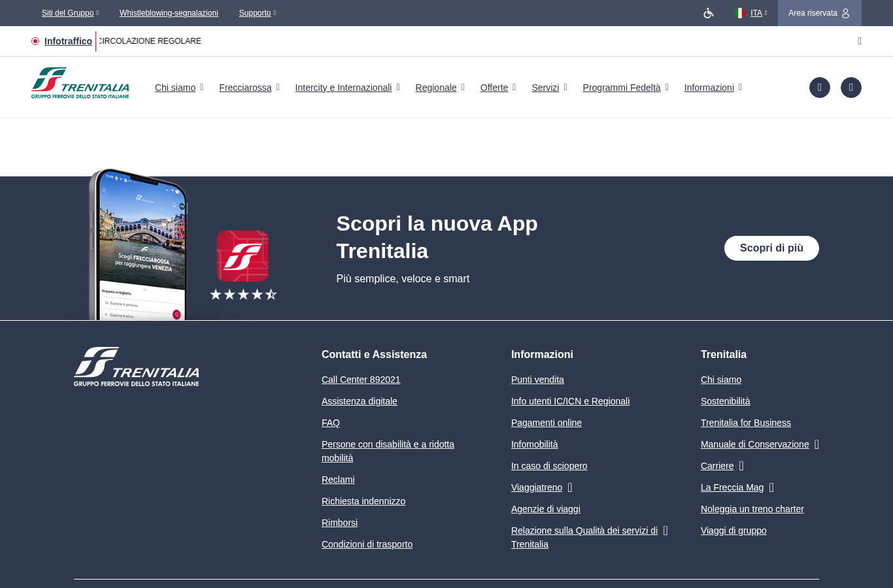Click the CIRCOLAZIONE REGOLARE status text
Image resolution: width=893 pixels, height=588 pixels.
tap(150, 41)
